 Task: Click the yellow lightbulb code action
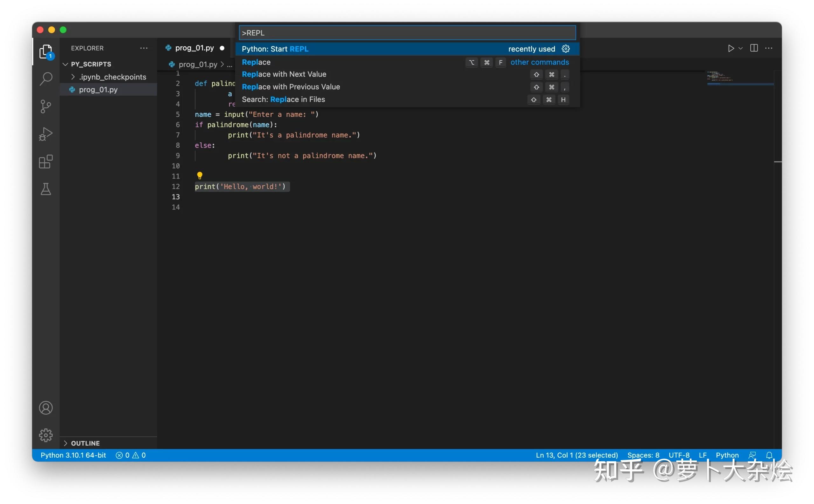pyautogui.click(x=199, y=175)
